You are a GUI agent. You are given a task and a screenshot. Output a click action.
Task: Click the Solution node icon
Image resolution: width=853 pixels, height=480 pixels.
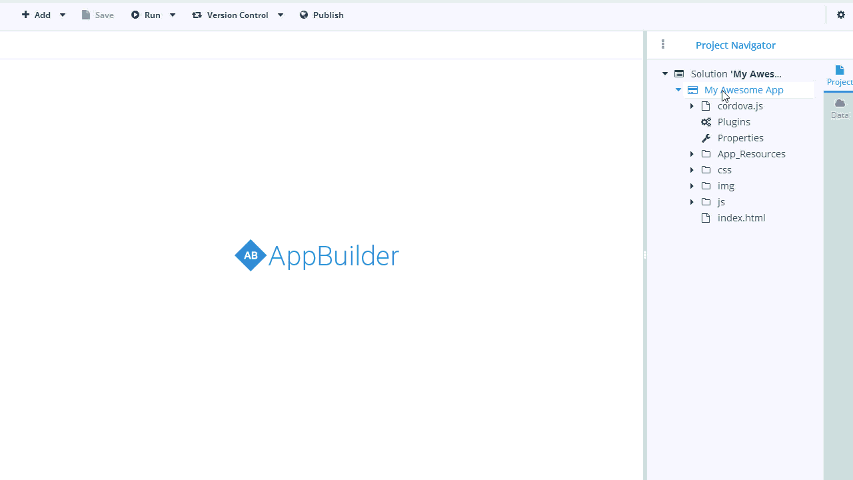point(679,73)
